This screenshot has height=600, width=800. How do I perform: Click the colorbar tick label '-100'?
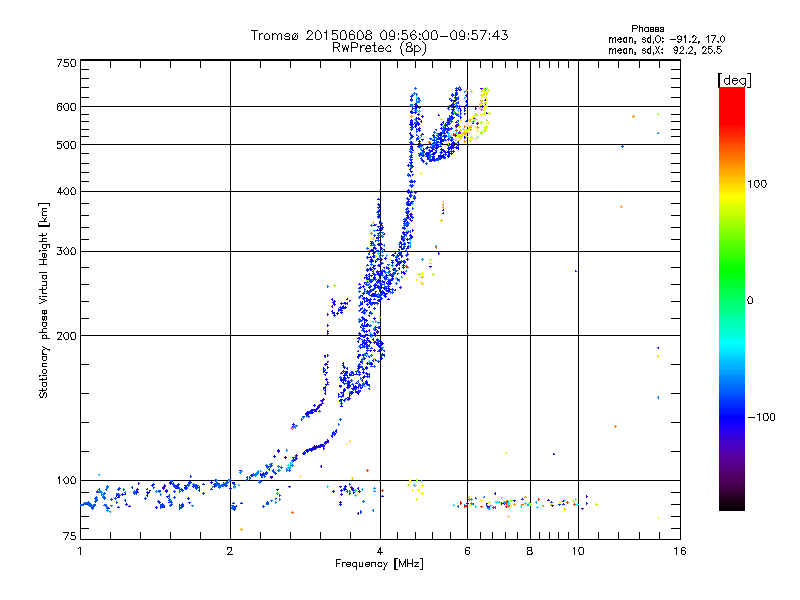762,417
